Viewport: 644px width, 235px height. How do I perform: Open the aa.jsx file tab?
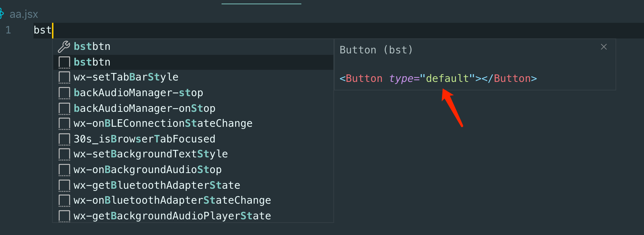tap(24, 14)
